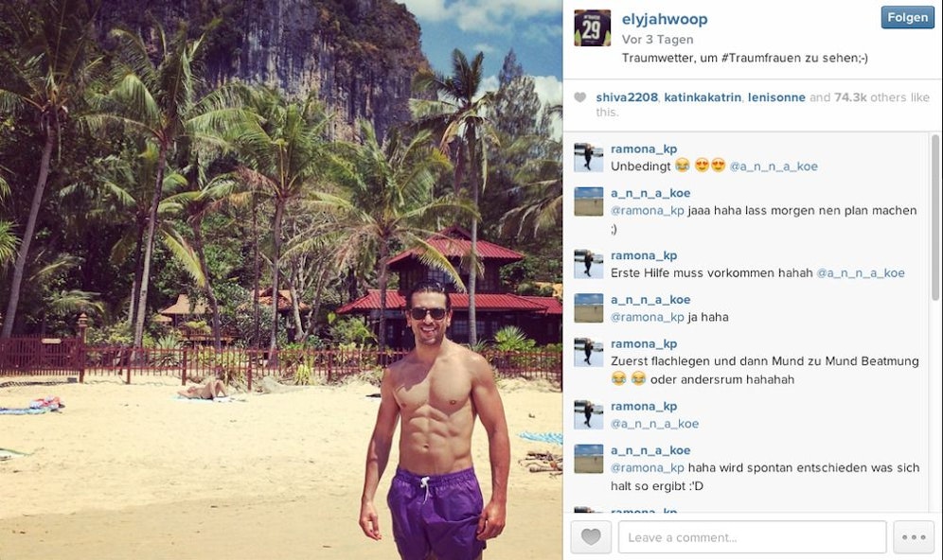The width and height of the screenshot is (943, 560).
Task: Follow the account with the Folgen button
Action: coord(908,17)
